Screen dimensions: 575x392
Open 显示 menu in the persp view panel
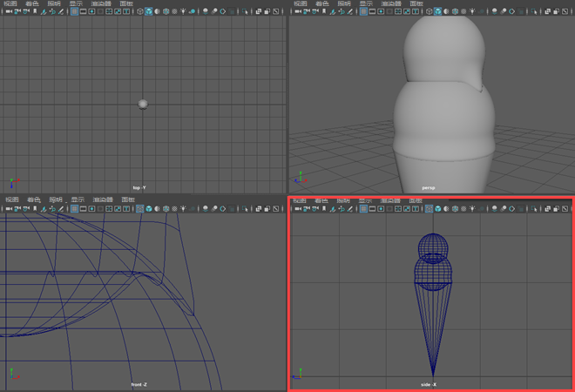click(x=366, y=3)
